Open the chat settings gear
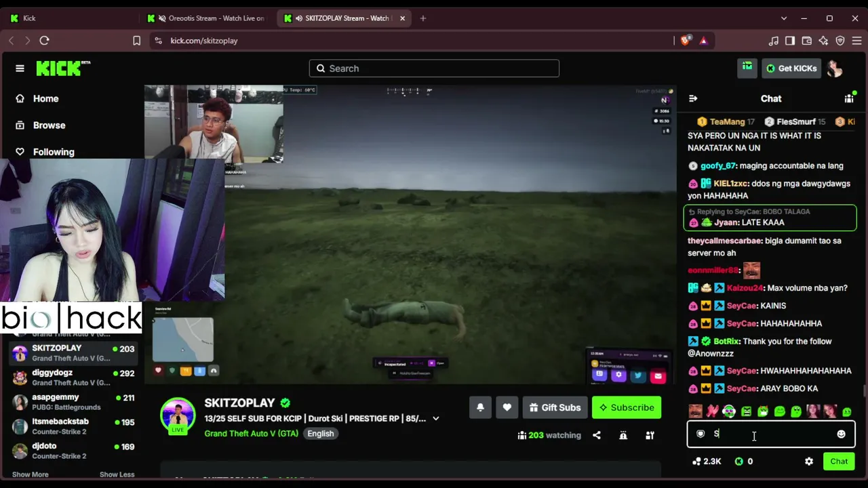Image resolution: width=868 pixels, height=488 pixels. coord(809,461)
